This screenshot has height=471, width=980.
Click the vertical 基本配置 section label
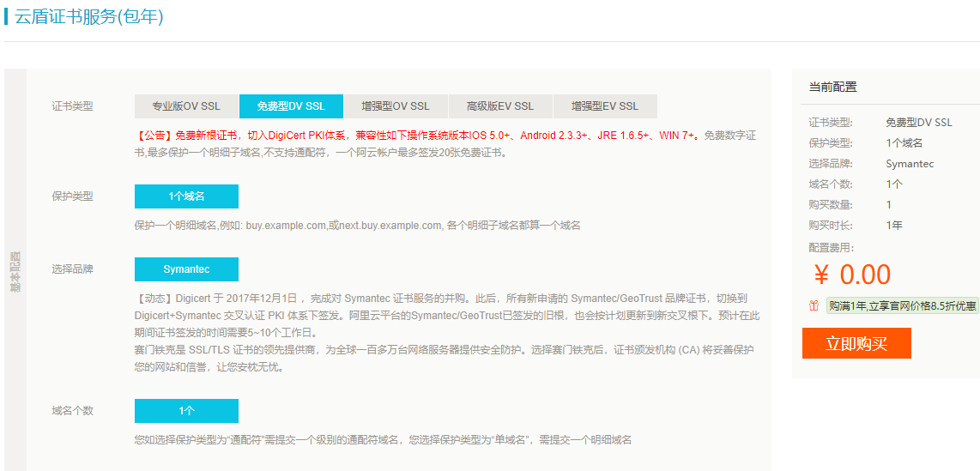pyautogui.click(x=15, y=273)
